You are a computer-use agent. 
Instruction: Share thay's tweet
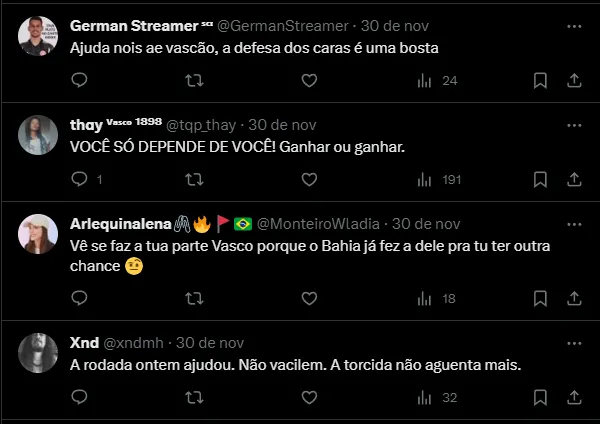(575, 180)
